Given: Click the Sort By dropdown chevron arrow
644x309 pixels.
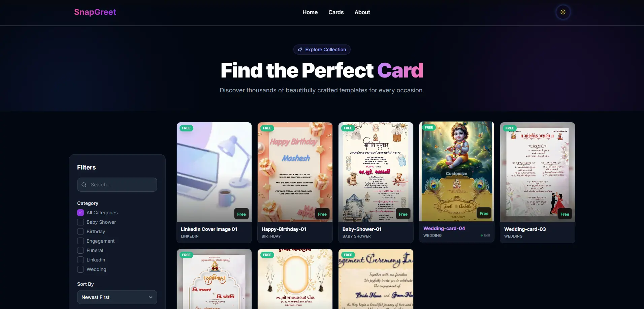Looking at the screenshot, I should pos(151,297).
